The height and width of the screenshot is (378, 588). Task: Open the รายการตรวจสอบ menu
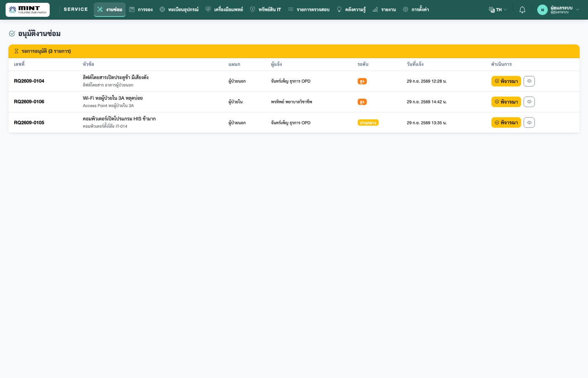309,10
